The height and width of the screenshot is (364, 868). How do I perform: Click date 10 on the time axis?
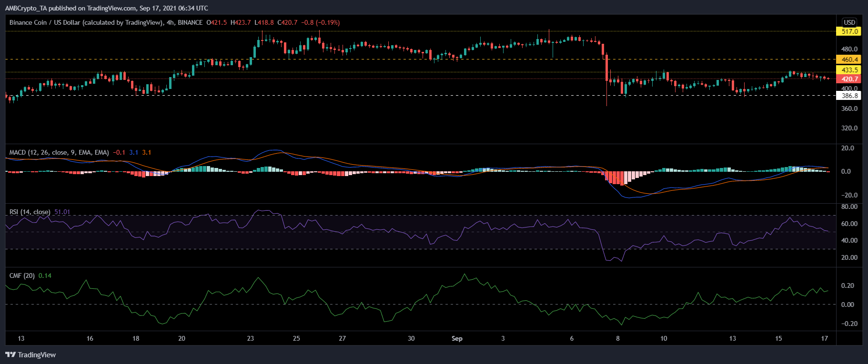pyautogui.click(x=664, y=338)
